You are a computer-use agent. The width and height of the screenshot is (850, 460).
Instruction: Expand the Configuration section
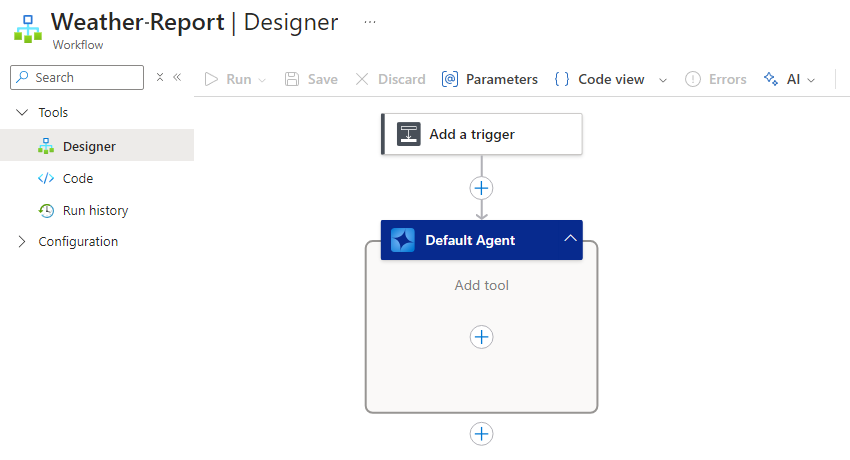coord(22,242)
